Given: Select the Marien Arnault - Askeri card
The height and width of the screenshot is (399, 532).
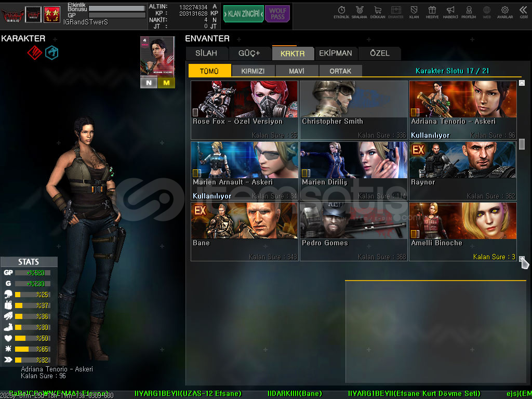Looking at the screenshot, I should point(245,171).
